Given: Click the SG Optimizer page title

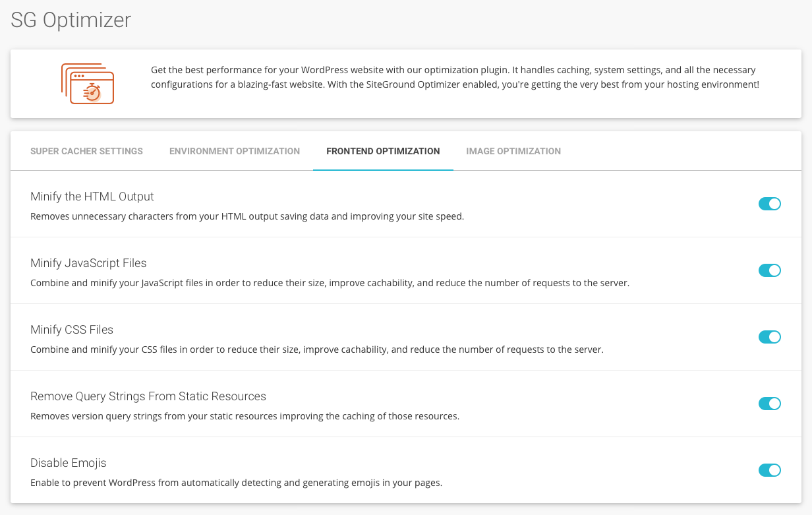Looking at the screenshot, I should click(71, 20).
